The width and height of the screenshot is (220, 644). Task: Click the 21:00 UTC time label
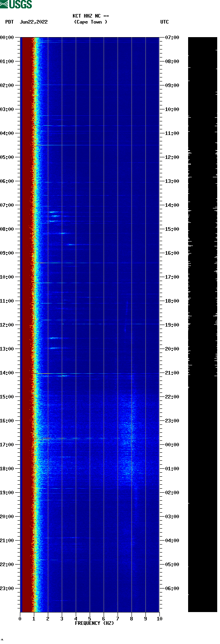tap(172, 373)
